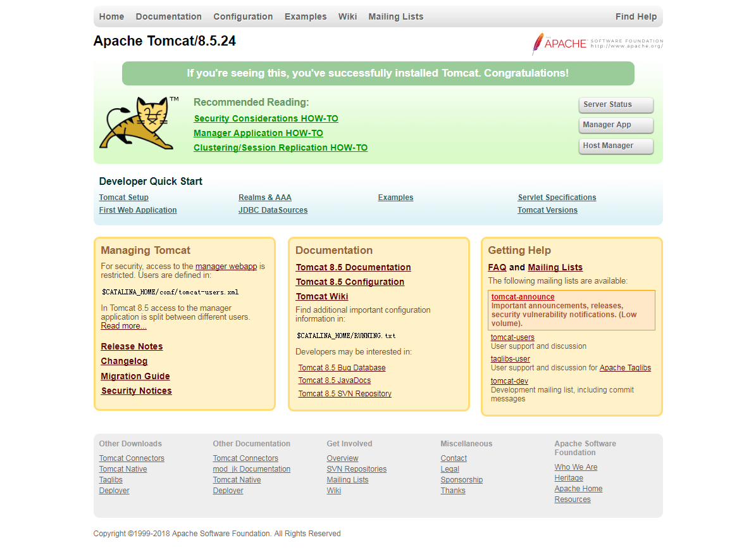
Task: Open the Security Notices link
Action: 136,391
